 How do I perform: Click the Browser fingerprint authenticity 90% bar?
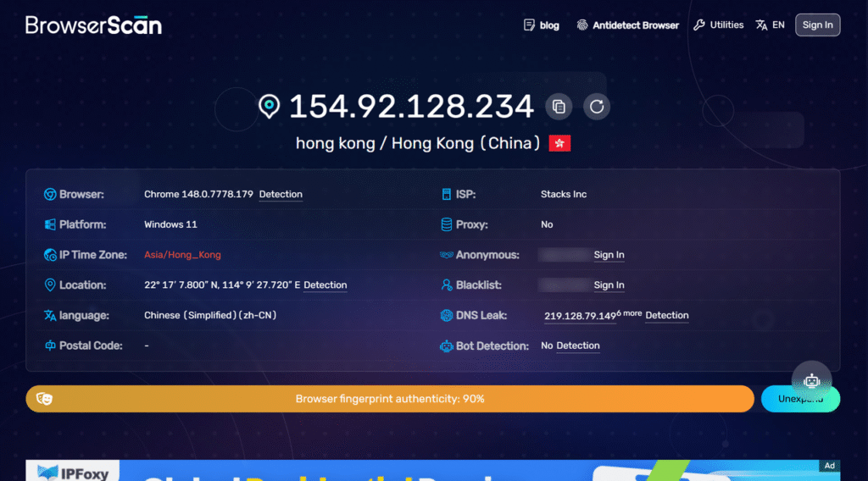(390, 399)
